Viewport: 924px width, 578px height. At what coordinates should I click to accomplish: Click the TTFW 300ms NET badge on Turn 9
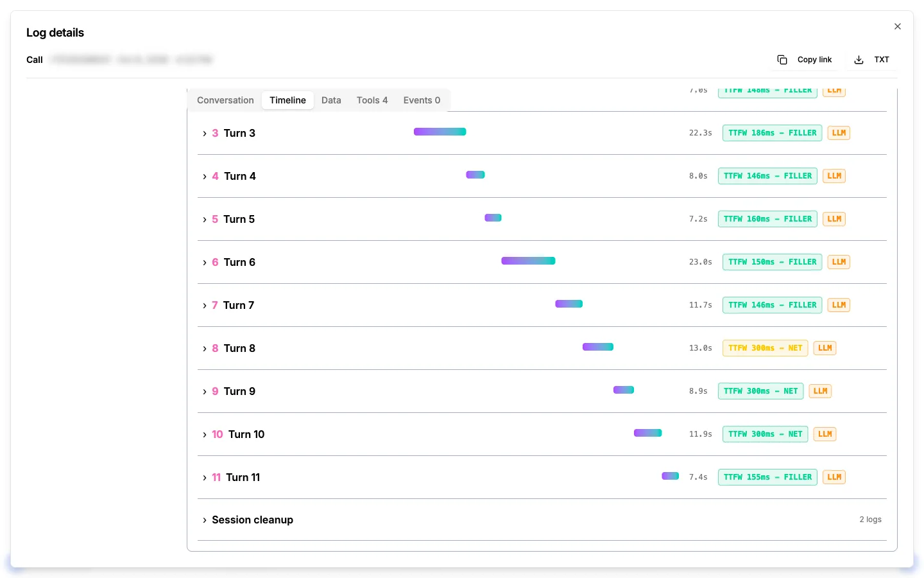(760, 391)
